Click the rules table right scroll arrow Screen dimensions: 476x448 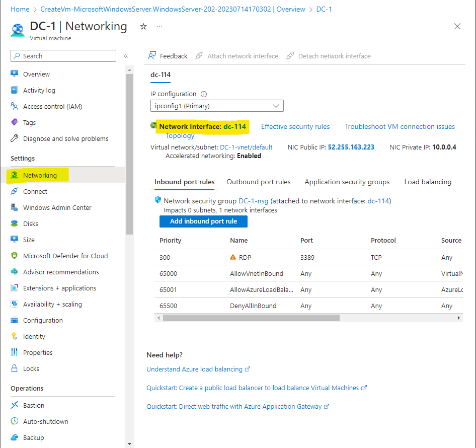[459, 318]
